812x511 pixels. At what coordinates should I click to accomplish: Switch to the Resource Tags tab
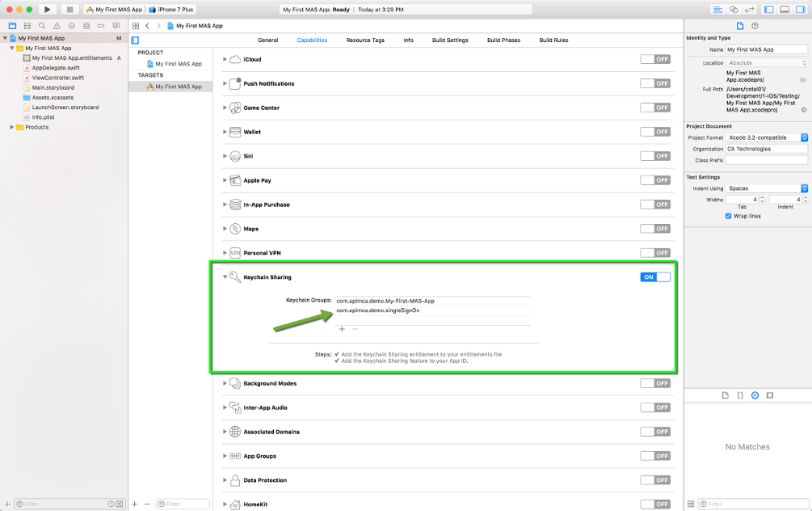365,40
